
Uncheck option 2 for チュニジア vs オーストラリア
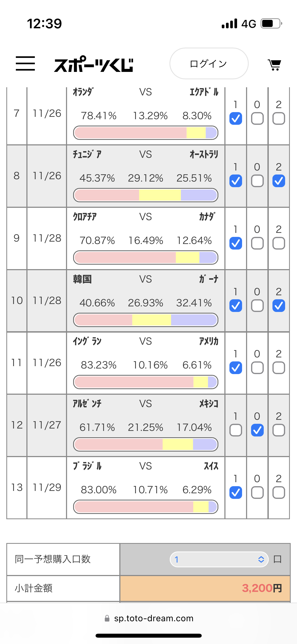279,181
